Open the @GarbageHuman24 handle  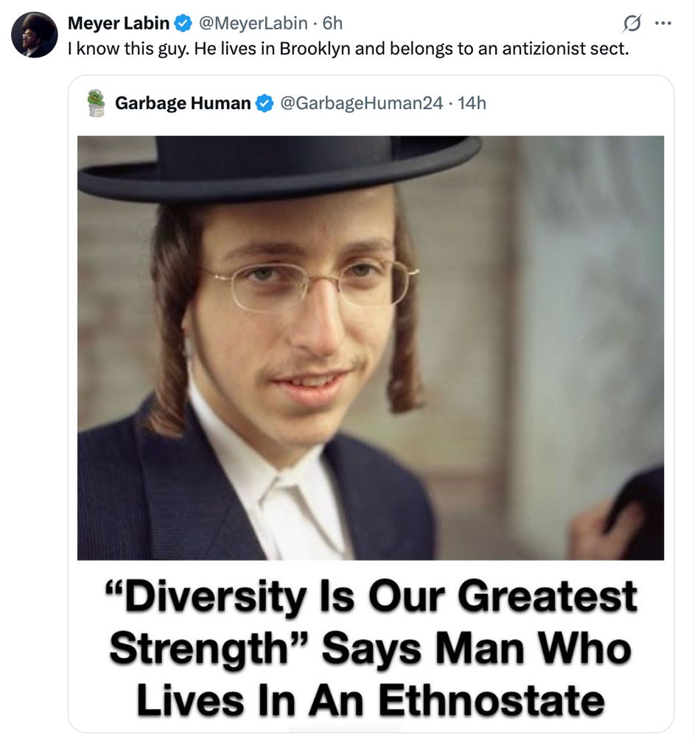(361, 103)
